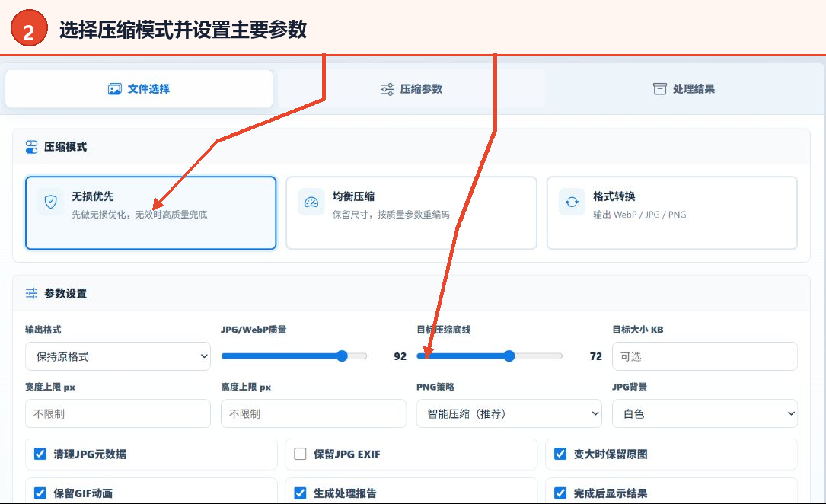The height and width of the screenshot is (504, 826).
Task: Click the 宽度上限 px label
Action: click(x=50, y=387)
